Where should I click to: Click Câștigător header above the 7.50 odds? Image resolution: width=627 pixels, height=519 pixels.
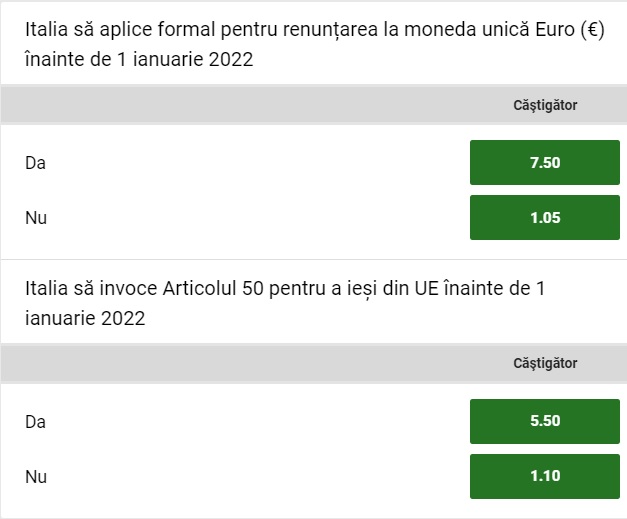545,104
